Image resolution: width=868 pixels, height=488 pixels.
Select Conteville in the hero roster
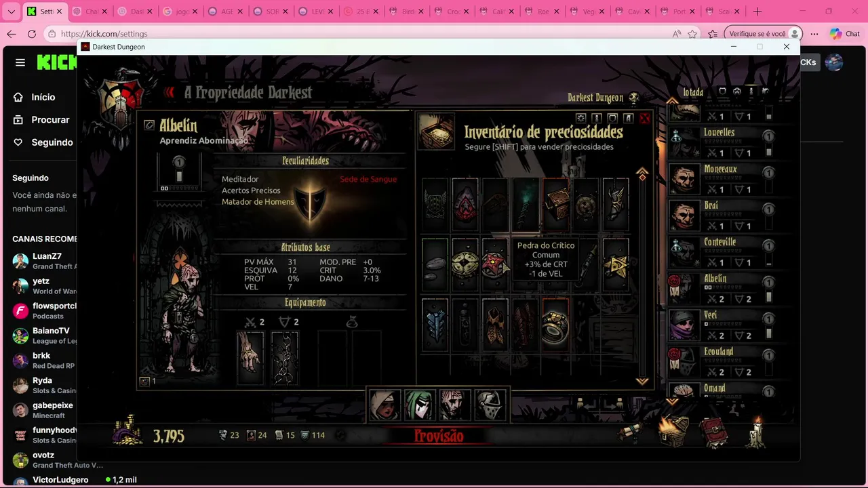click(723, 251)
